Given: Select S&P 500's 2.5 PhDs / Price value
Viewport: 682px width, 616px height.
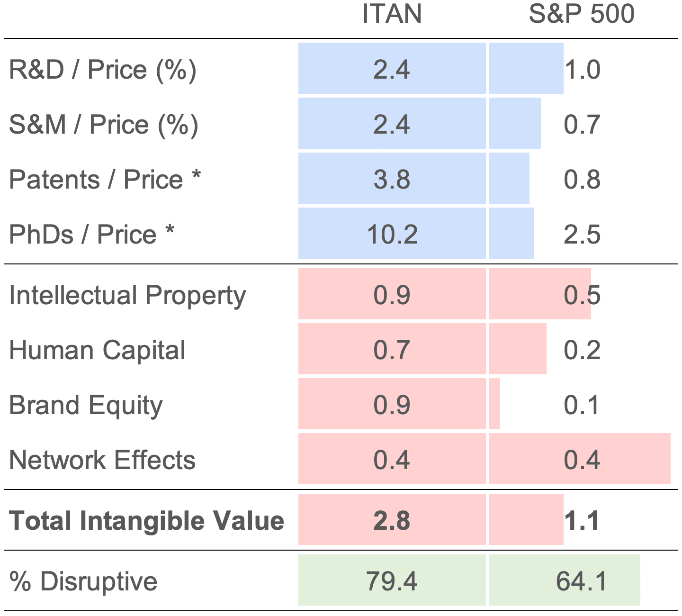Looking at the screenshot, I should pyautogui.click(x=582, y=235).
